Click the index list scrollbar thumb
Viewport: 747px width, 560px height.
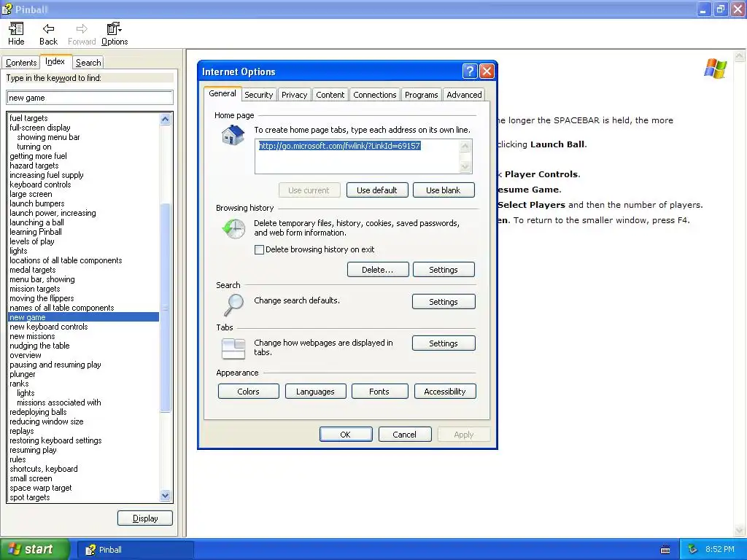pyautogui.click(x=166, y=307)
